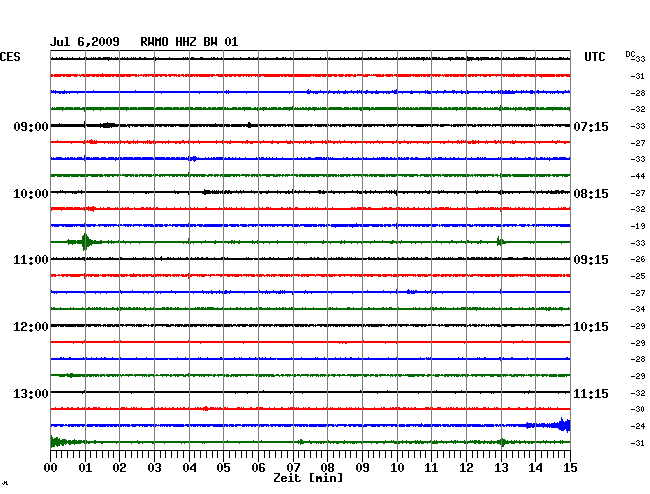
Task: Select the DC column header
Action: (630, 54)
